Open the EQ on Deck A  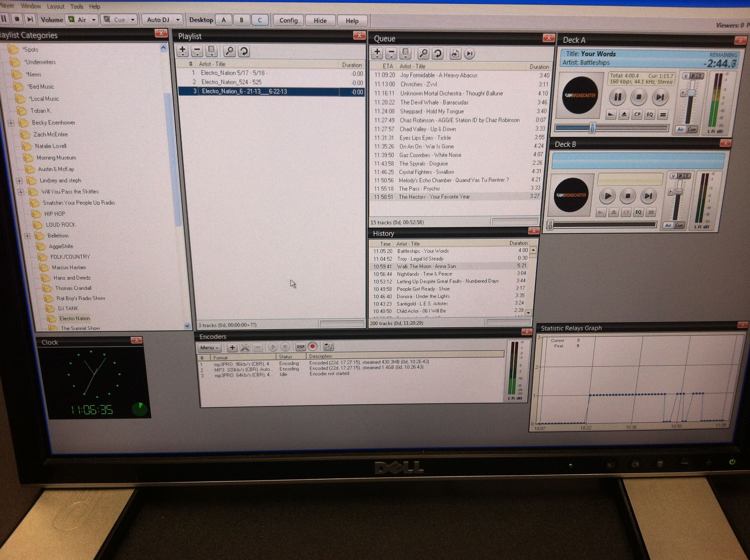pos(650,115)
